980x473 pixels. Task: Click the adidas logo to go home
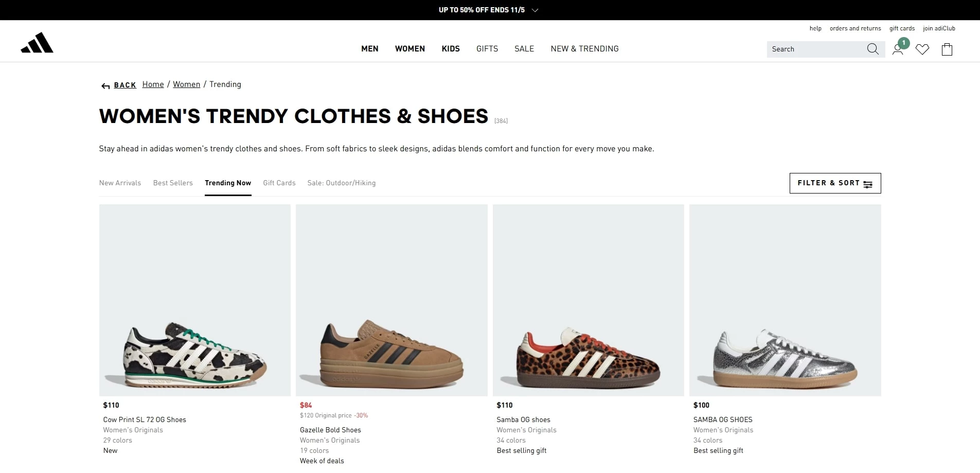tap(37, 43)
